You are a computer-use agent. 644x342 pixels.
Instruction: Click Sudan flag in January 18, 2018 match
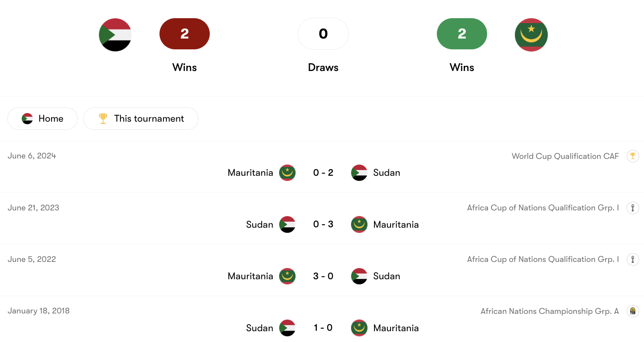(287, 328)
